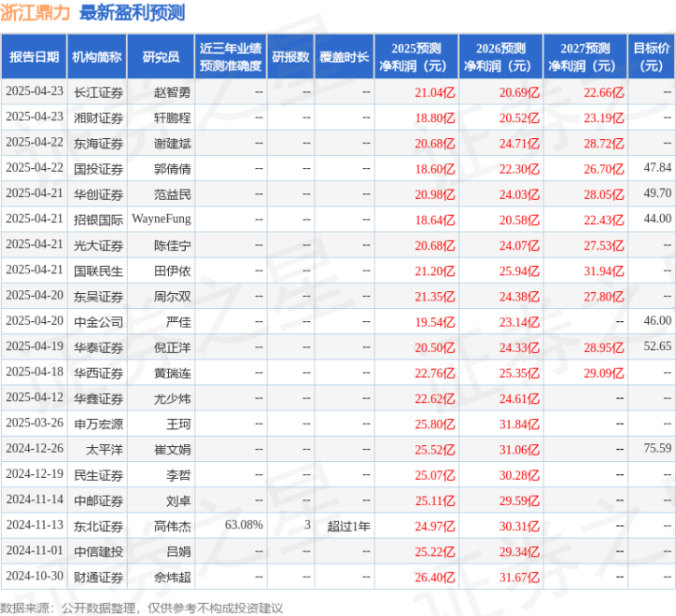Click the 目标价 column header
Viewport: 676px width, 616px height.
pos(652,57)
